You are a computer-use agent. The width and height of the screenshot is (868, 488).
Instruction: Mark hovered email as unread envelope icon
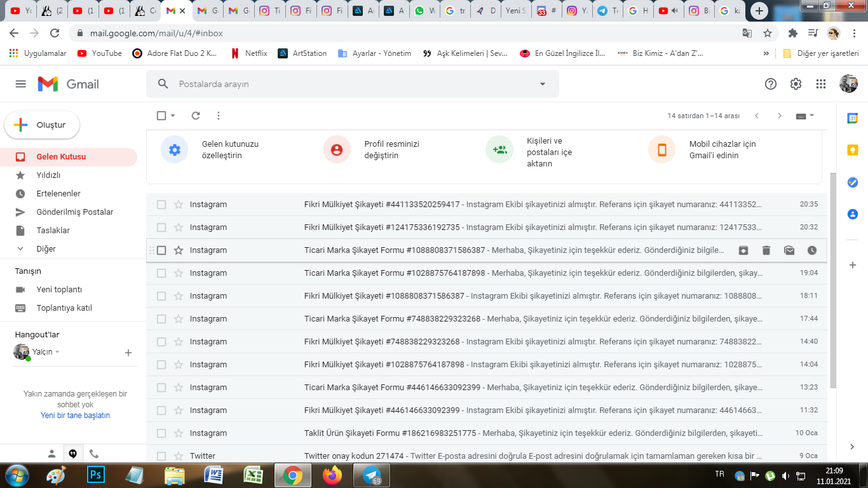point(789,250)
